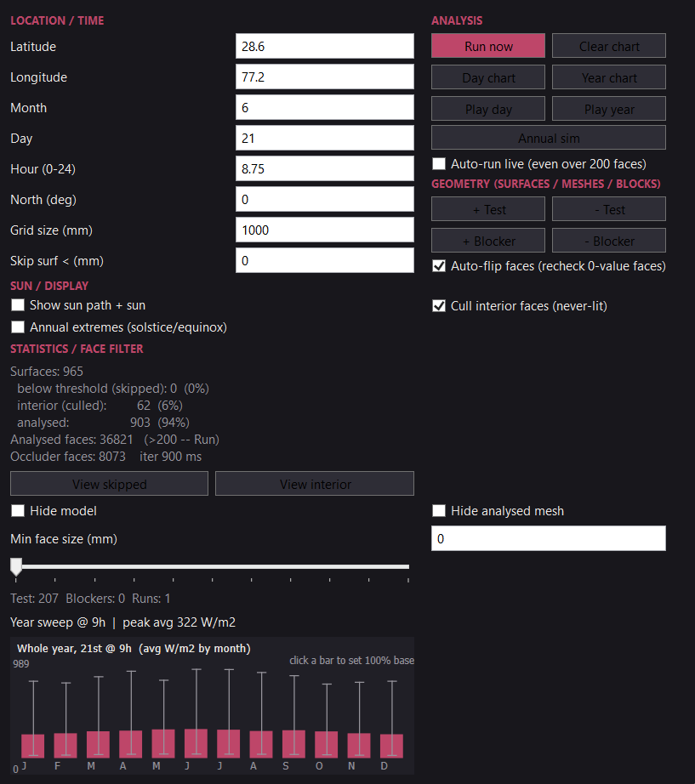View interior faces
Image resolution: width=695 pixels, height=784 pixels.
tap(315, 484)
